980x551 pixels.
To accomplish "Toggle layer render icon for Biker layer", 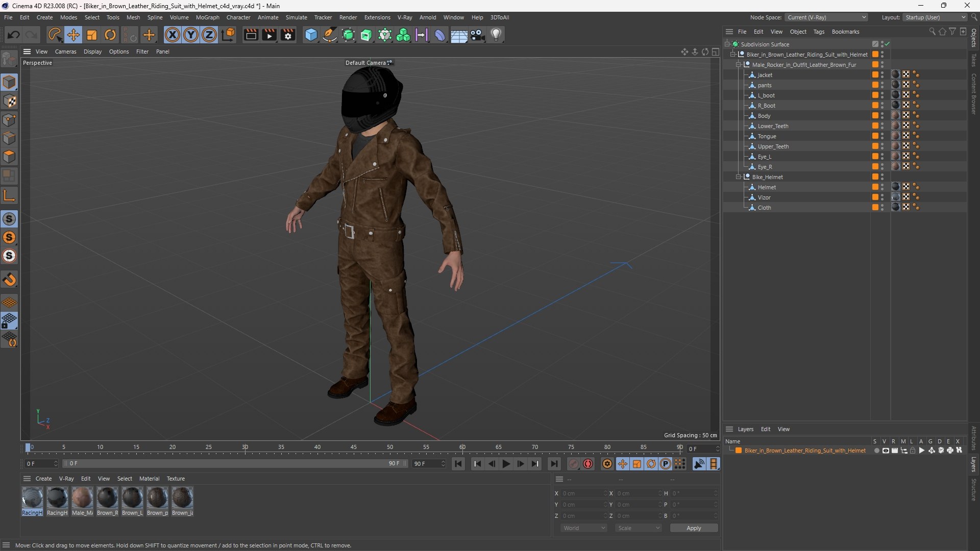I will [x=894, y=450].
